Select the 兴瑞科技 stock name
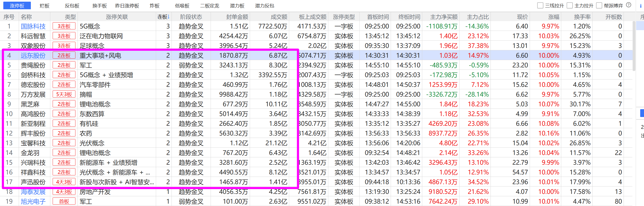 coord(33,163)
